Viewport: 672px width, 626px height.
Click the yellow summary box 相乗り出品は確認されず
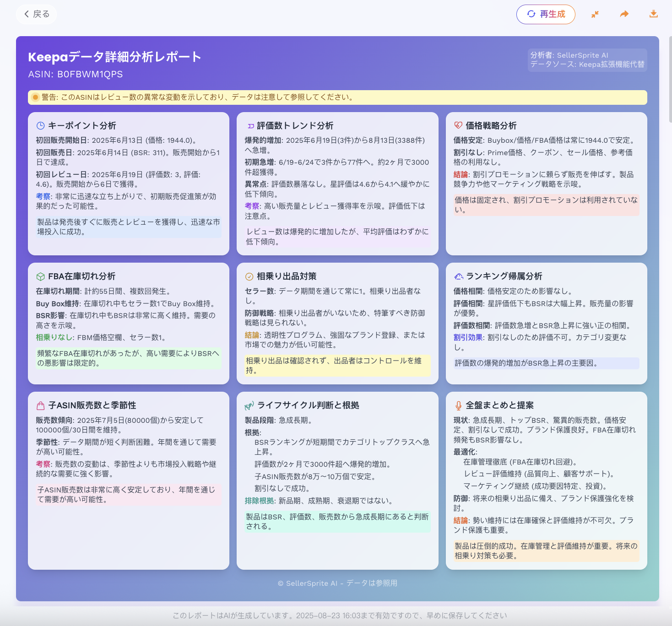[x=337, y=366]
